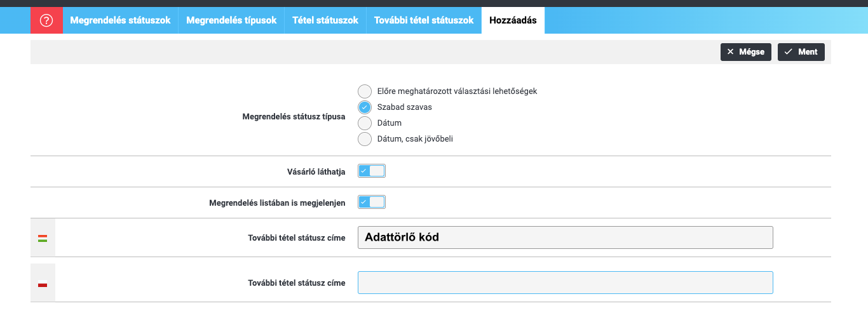The width and height of the screenshot is (868, 334).
Task: Disable the Megrendelés listában is megjelenjen switch
Action: (372, 203)
